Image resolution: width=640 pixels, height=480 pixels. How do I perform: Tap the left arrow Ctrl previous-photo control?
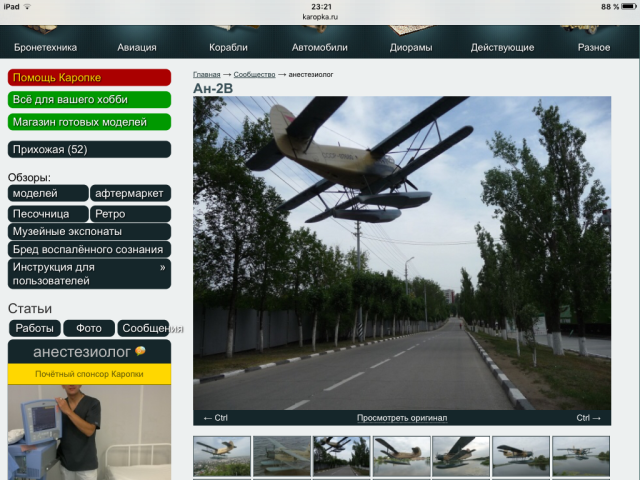coord(215,418)
